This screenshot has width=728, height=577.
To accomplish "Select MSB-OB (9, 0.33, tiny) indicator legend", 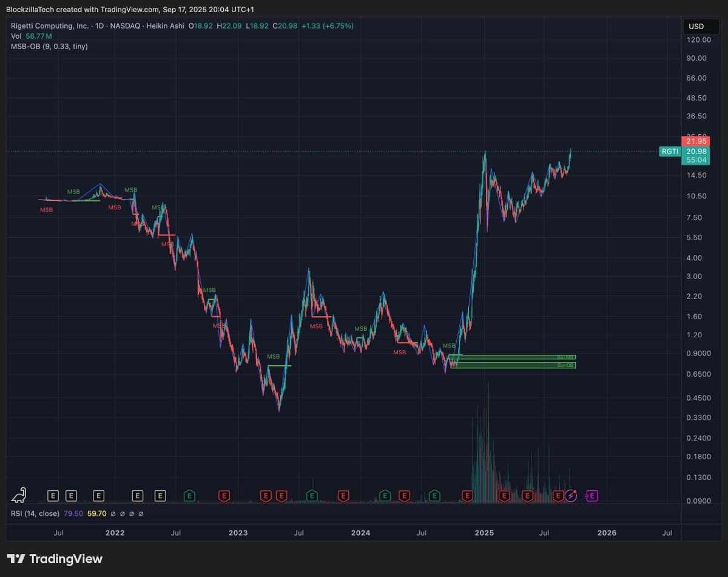I will point(49,46).
